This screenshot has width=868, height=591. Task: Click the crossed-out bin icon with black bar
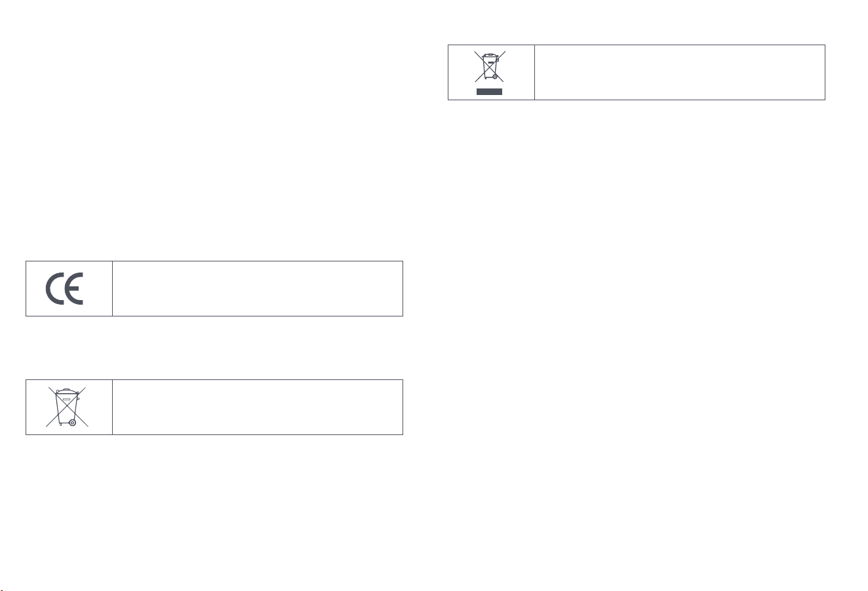490,71
